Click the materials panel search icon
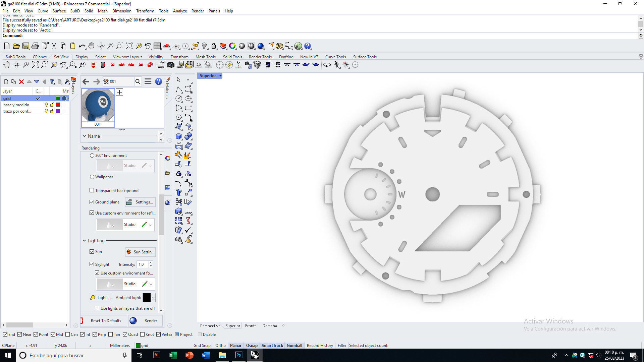The width and height of the screenshot is (644, 362). 138,81
